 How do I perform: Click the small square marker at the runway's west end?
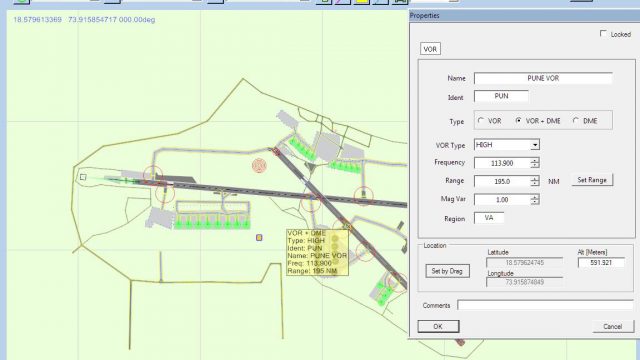[83, 177]
